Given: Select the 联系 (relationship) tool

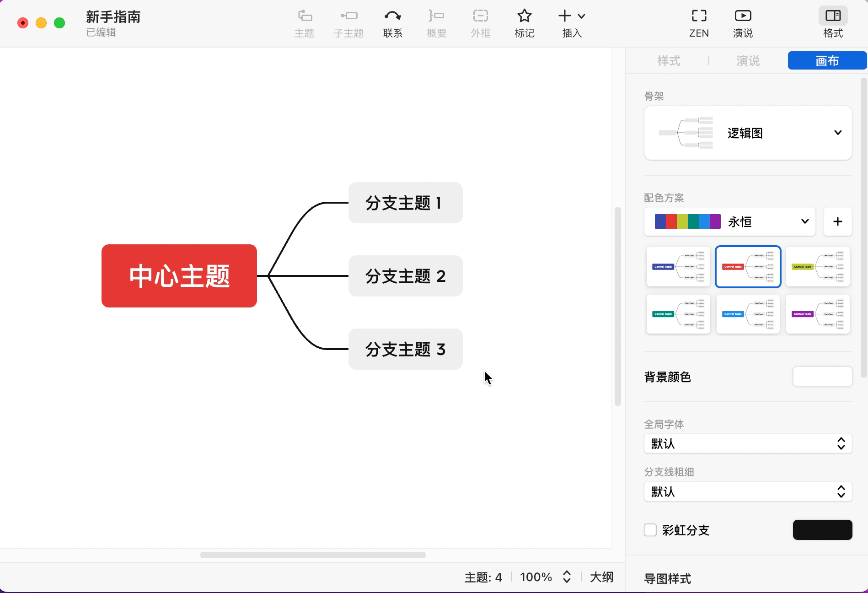Looking at the screenshot, I should point(392,23).
